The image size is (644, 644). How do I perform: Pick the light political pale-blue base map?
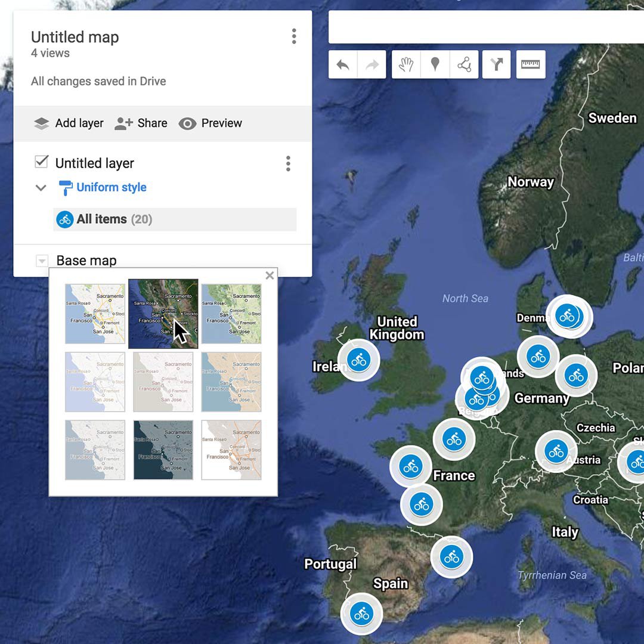[95, 382]
